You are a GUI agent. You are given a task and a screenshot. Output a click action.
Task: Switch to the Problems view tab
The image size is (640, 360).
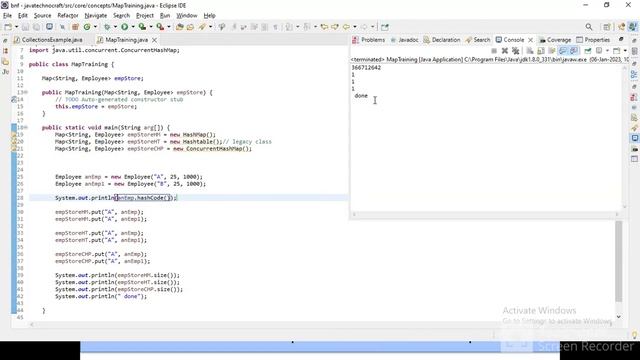pyautogui.click(x=369, y=40)
